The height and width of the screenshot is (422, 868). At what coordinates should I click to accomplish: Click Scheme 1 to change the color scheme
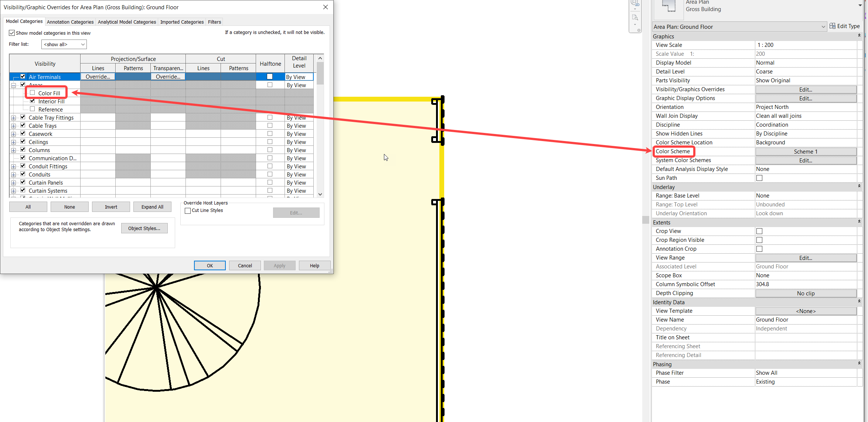click(805, 151)
